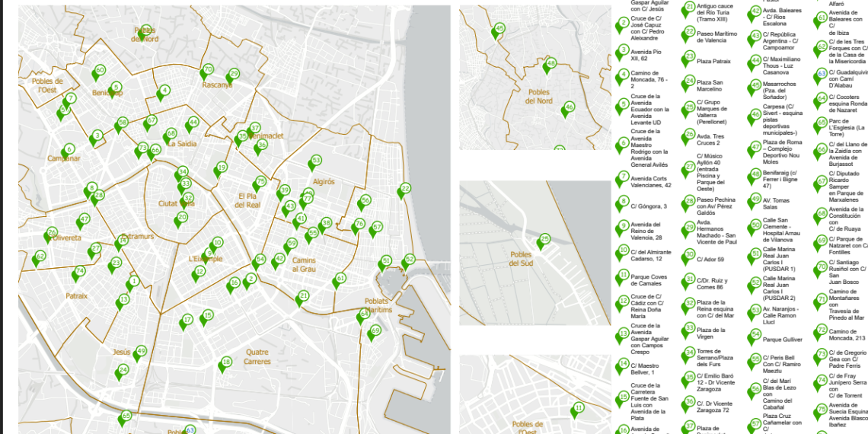Viewport: 868px width, 434px height.
Task: Select the Poblats Marítims label
Action: tap(378, 305)
